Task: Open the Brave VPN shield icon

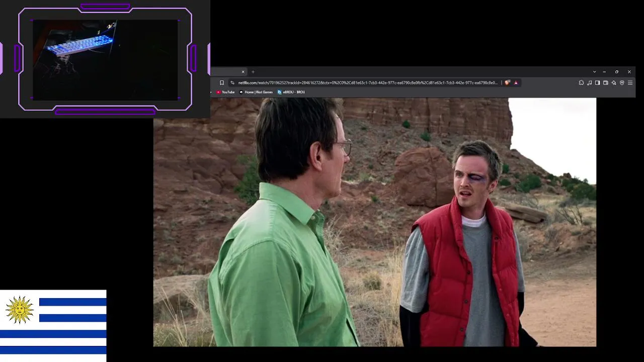Action: pyautogui.click(x=622, y=82)
